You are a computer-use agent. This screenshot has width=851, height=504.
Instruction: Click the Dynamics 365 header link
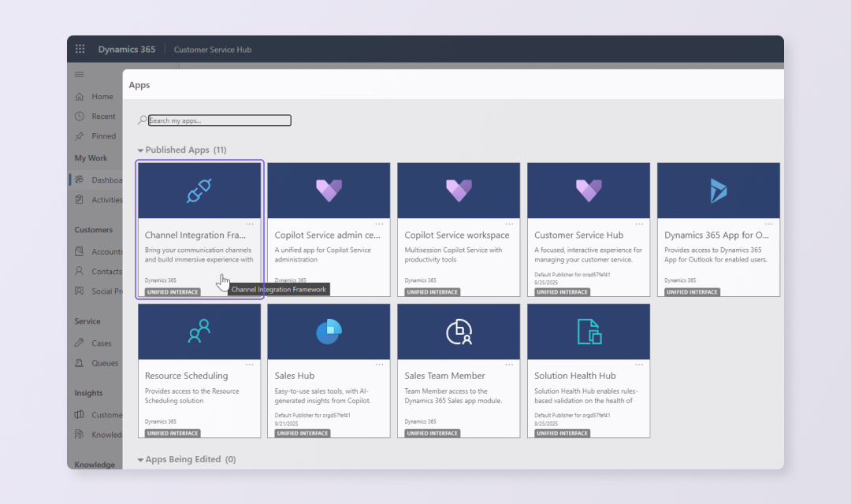click(x=126, y=50)
